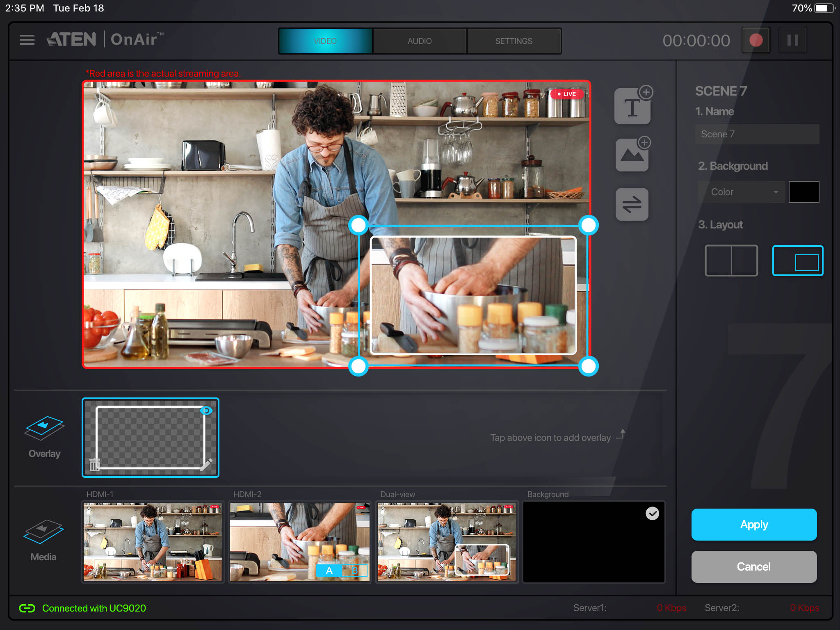Click the Overlay layers icon
The image size is (840, 630).
pyautogui.click(x=44, y=429)
